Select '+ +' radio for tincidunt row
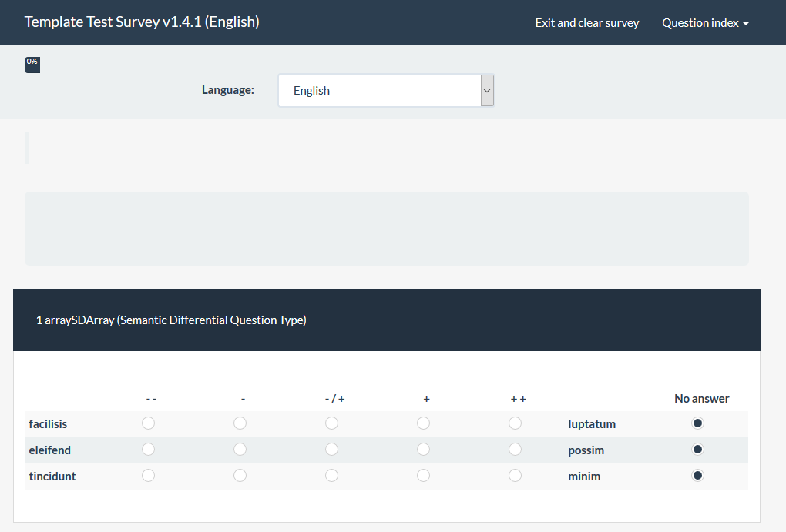Image resolution: width=786 pixels, height=532 pixels. 515,476
